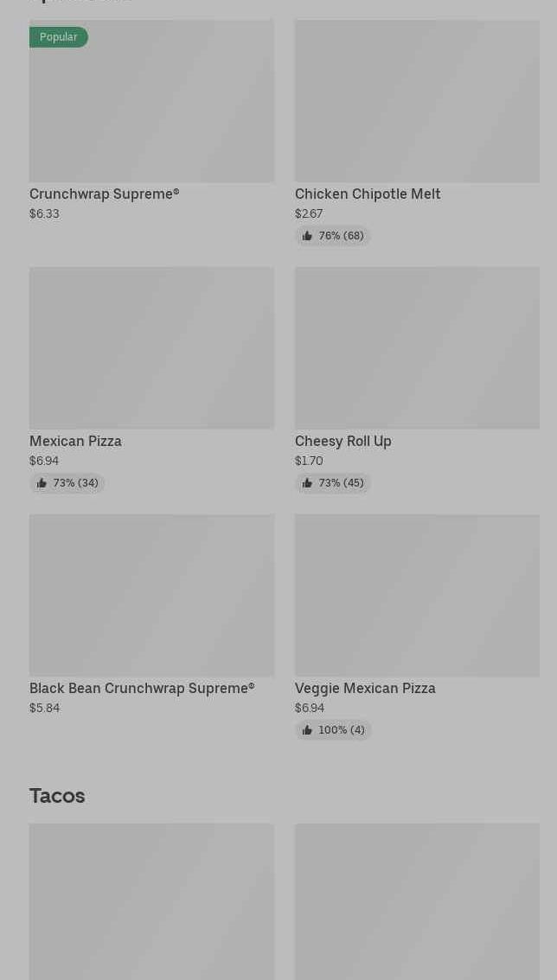Open Black Bean Crunchwrap Supreme image
This screenshot has height=980, width=557.
[x=151, y=595]
